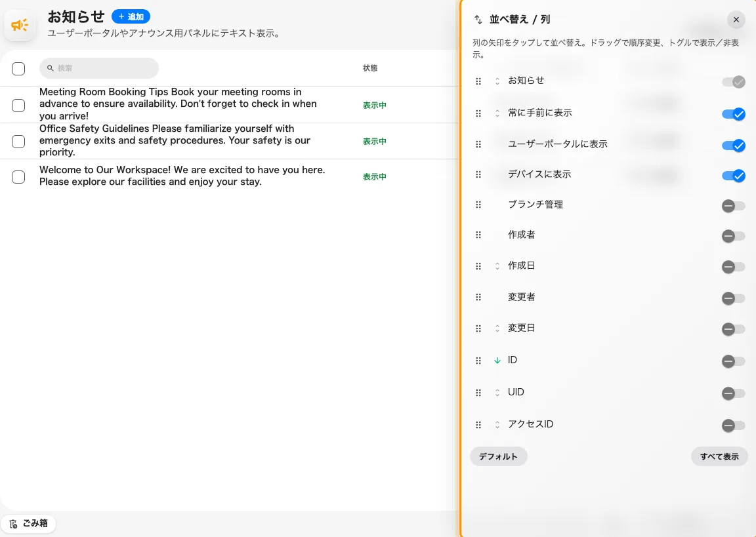Enable the ID column toggle

pyautogui.click(x=733, y=361)
